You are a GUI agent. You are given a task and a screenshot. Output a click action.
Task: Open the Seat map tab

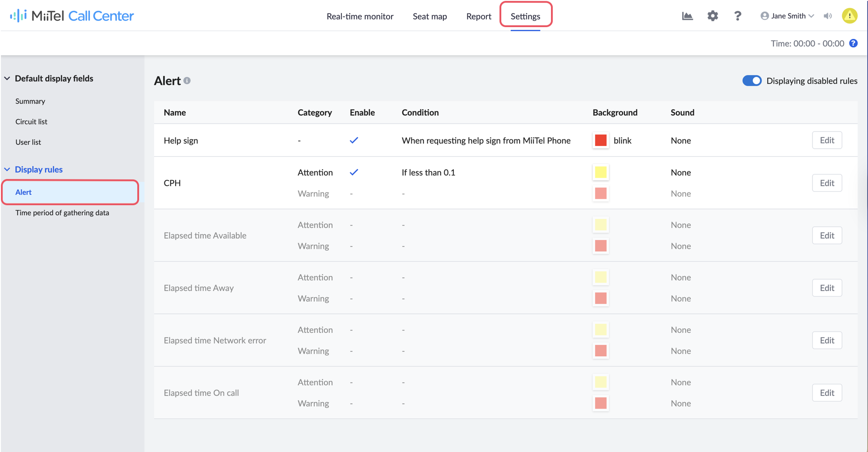click(x=429, y=16)
